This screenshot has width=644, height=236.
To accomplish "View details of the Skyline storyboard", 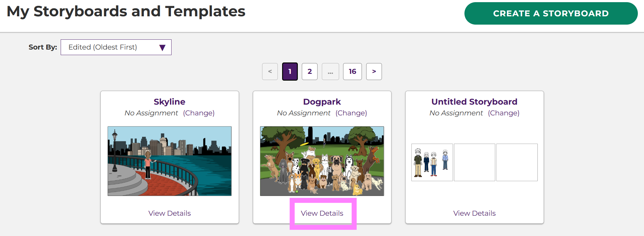I will coord(169,213).
